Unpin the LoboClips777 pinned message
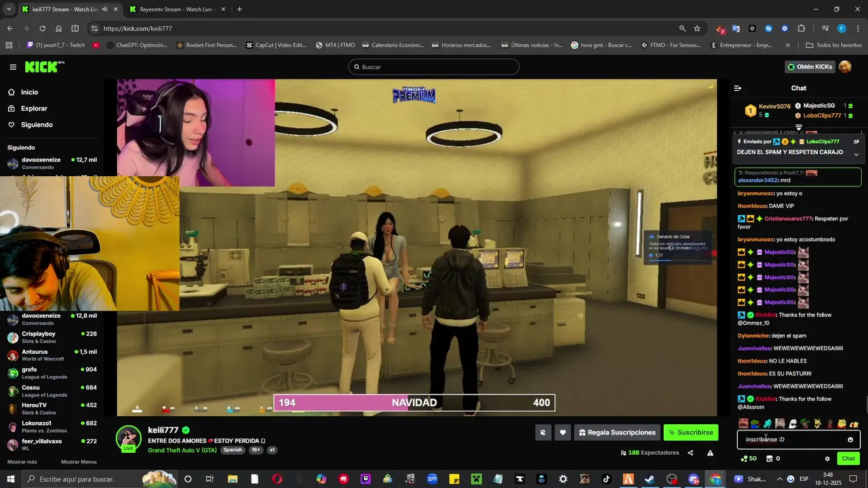This screenshot has height=488, width=868. [856, 142]
